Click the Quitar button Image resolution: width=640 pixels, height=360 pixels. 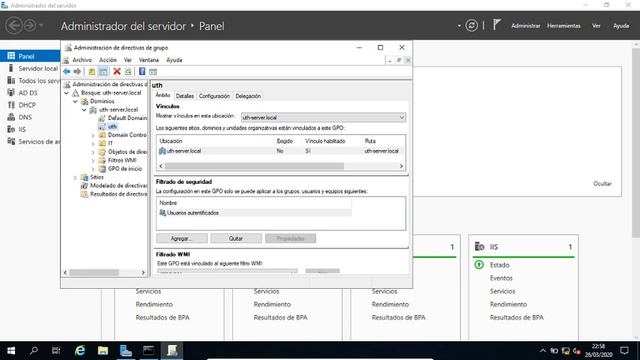point(236,238)
